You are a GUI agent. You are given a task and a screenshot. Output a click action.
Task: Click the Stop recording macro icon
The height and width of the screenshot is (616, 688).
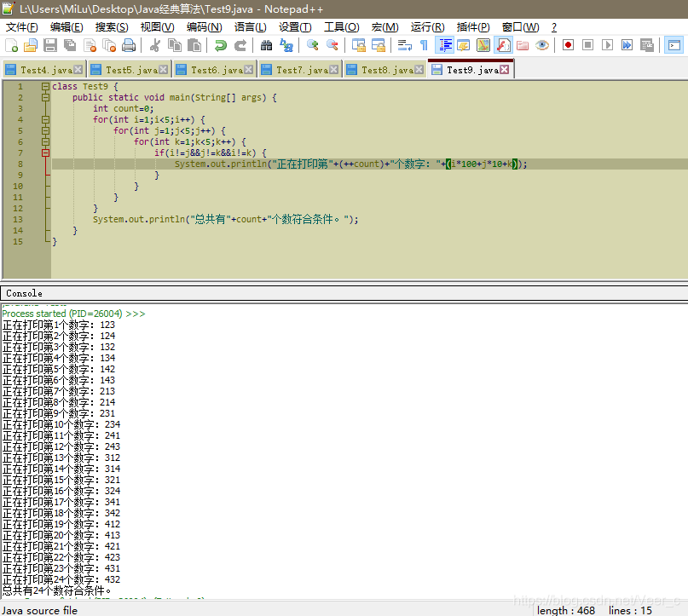tap(588, 45)
